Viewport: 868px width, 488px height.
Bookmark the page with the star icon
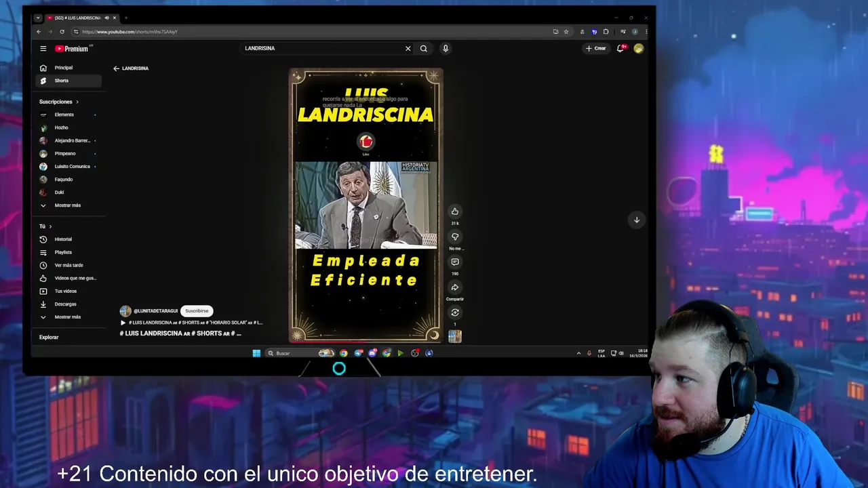tap(566, 32)
